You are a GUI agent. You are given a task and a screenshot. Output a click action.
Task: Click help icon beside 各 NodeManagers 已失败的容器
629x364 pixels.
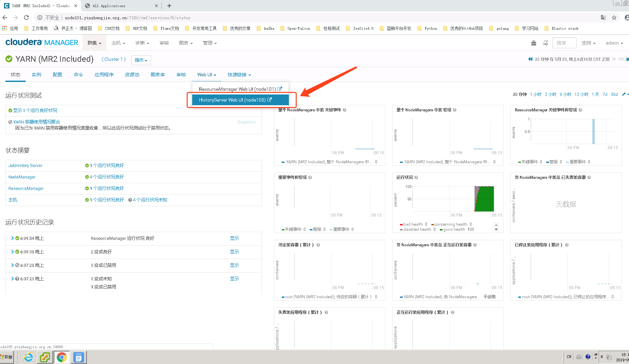589,177
